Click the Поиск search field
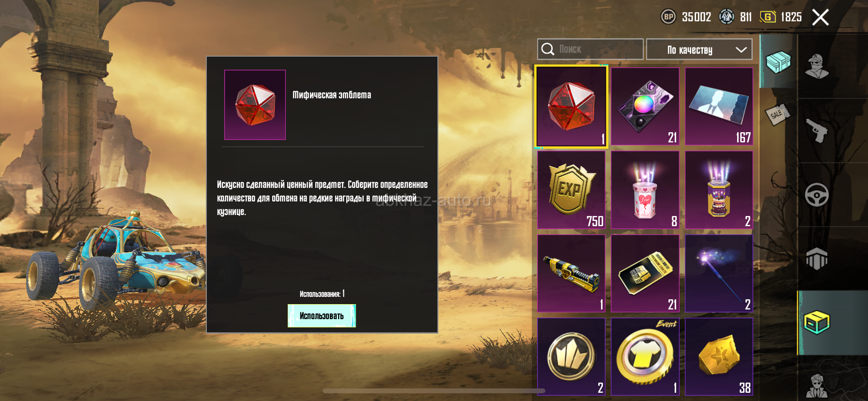The width and height of the screenshot is (868, 401). 590,49
